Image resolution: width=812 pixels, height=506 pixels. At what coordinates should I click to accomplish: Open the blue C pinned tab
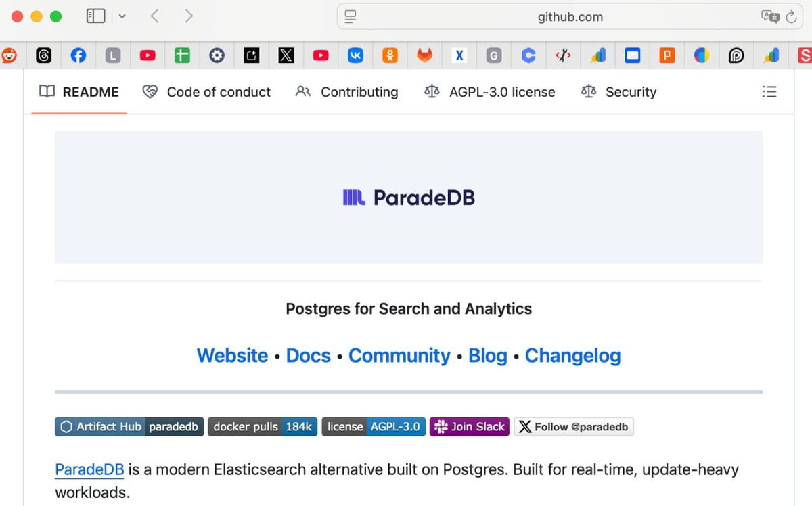tap(528, 55)
